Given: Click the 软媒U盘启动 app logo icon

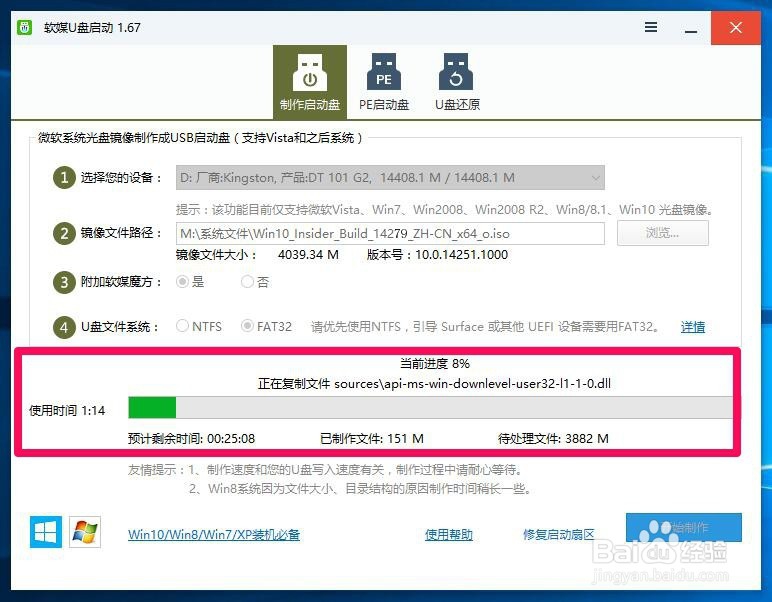Looking at the screenshot, I should click(25, 27).
